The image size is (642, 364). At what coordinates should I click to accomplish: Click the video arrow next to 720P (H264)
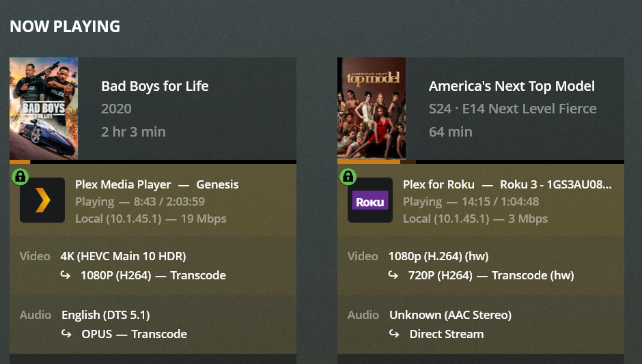pyautogui.click(x=393, y=275)
